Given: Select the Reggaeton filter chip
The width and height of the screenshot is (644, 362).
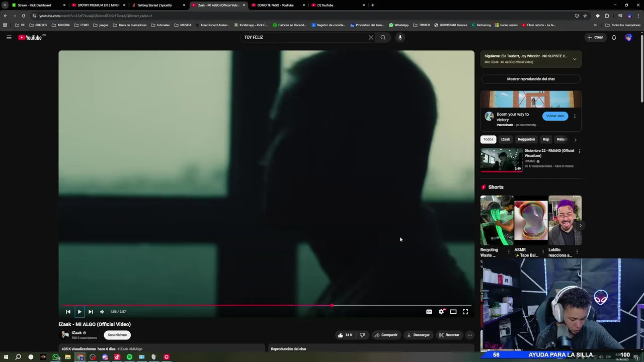Looking at the screenshot, I should (x=526, y=139).
